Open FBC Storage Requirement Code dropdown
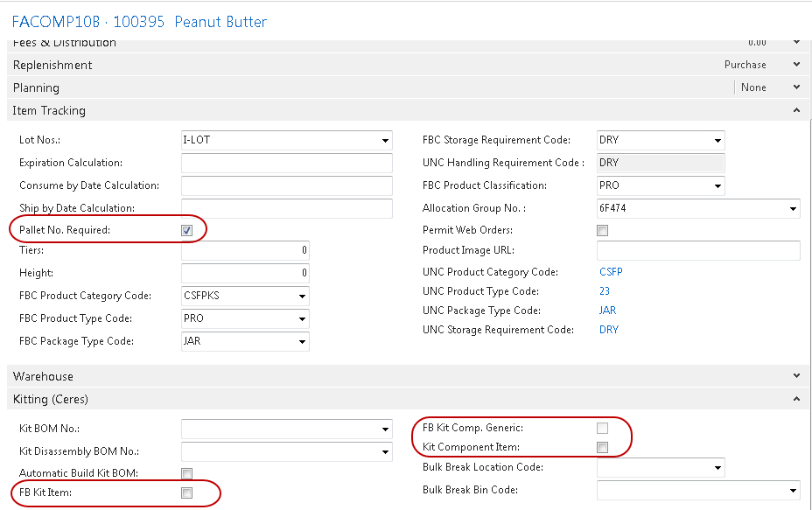The width and height of the screenshot is (812, 510). 717,141
